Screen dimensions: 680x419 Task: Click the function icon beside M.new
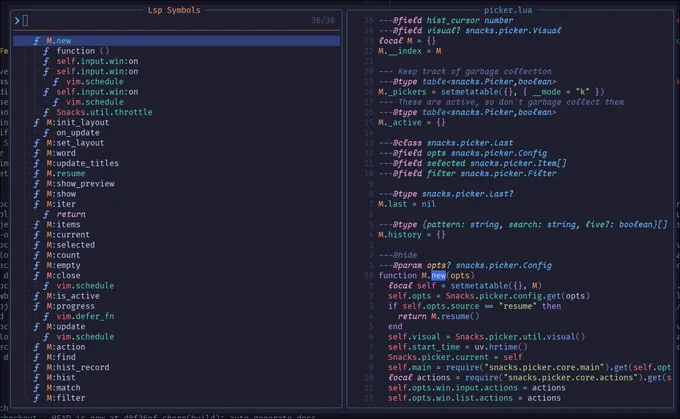tap(37, 41)
